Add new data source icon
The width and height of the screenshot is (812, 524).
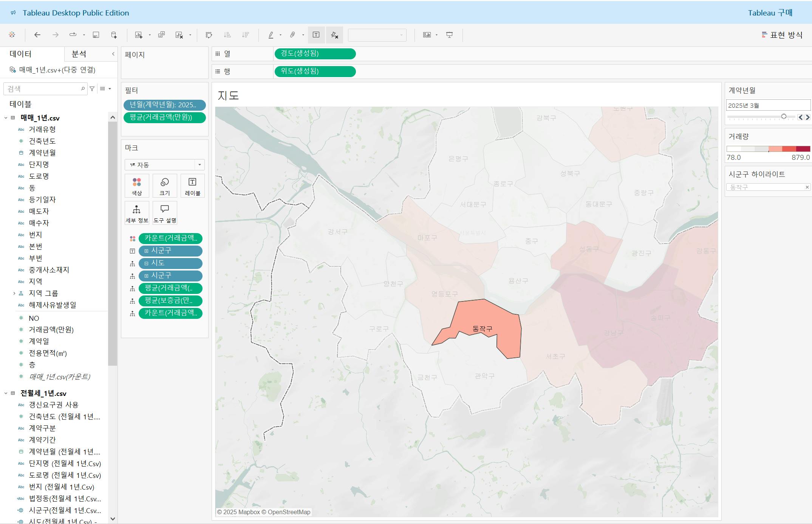pos(114,35)
